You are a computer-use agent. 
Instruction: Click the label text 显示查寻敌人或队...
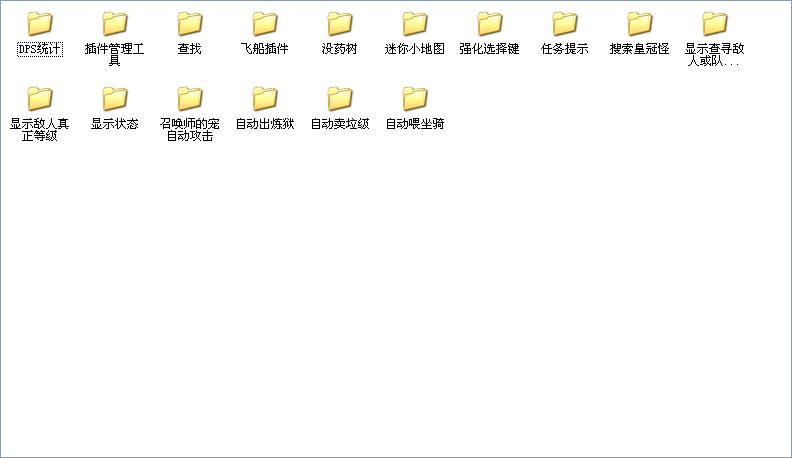tap(715, 55)
